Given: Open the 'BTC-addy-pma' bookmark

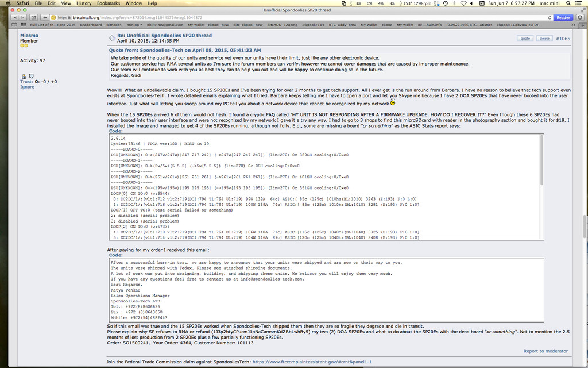Looking at the screenshot, I should pos(342,25).
